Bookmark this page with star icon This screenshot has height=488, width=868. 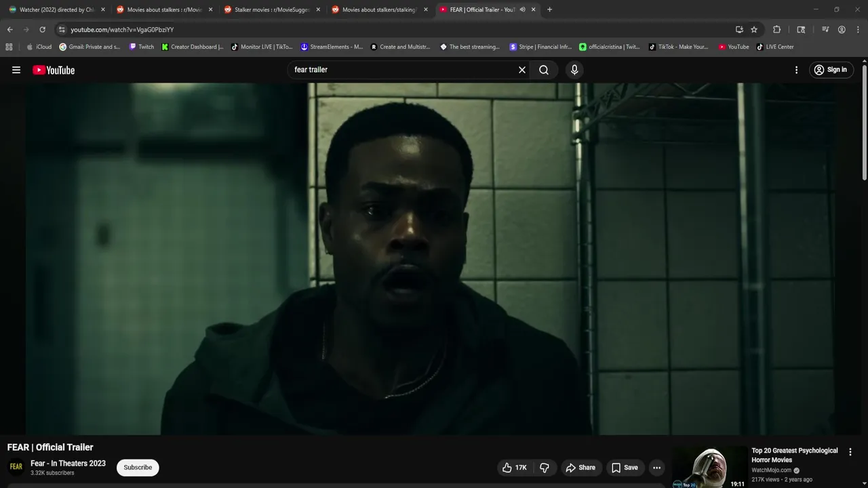tap(754, 30)
